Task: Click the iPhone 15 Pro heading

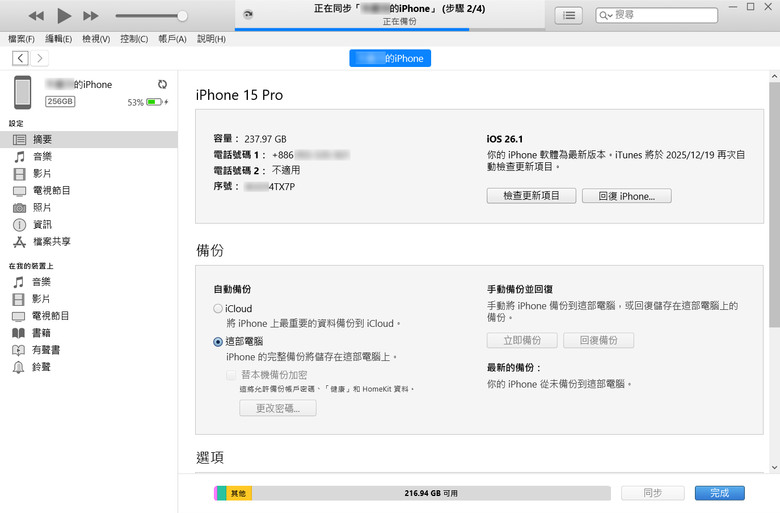Action: [239, 95]
